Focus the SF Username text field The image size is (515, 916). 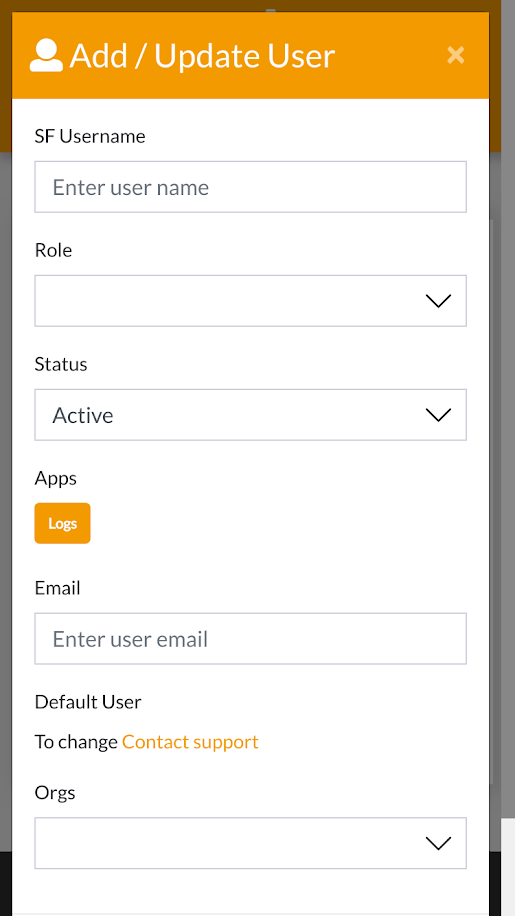(250, 187)
